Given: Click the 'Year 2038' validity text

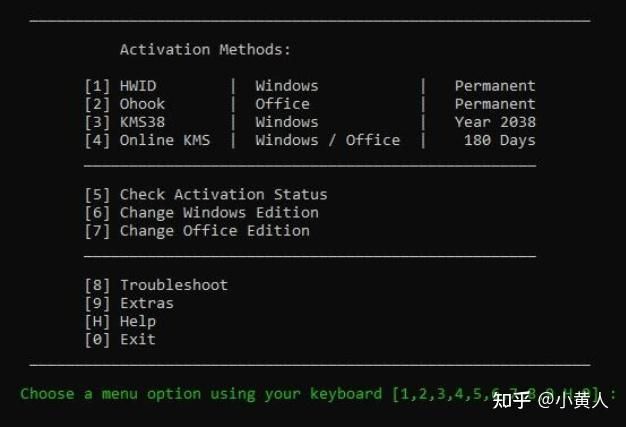Looking at the screenshot, I should click(495, 122).
